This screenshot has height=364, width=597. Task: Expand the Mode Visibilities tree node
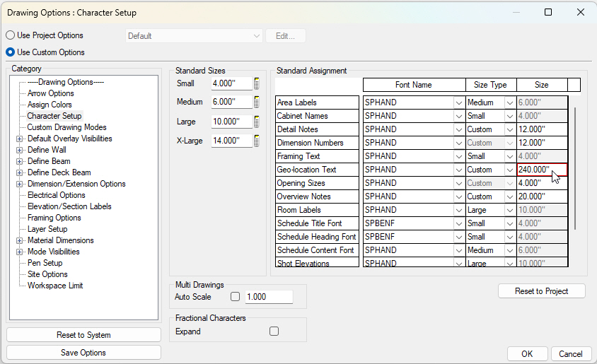pyautogui.click(x=19, y=252)
